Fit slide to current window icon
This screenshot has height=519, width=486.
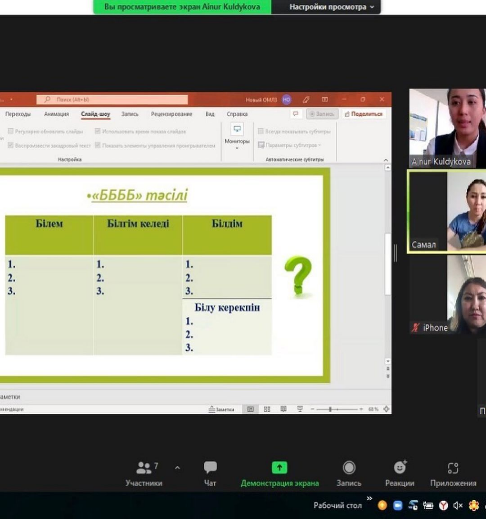click(386, 409)
